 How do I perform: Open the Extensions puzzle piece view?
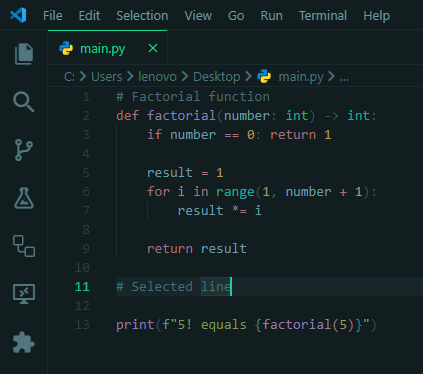pyautogui.click(x=24, y=342)
